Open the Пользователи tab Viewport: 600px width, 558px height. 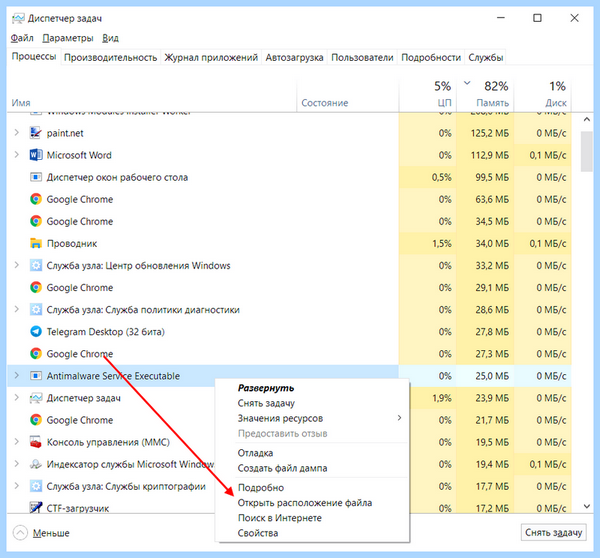pyautogui.click(x=362, y=57)
